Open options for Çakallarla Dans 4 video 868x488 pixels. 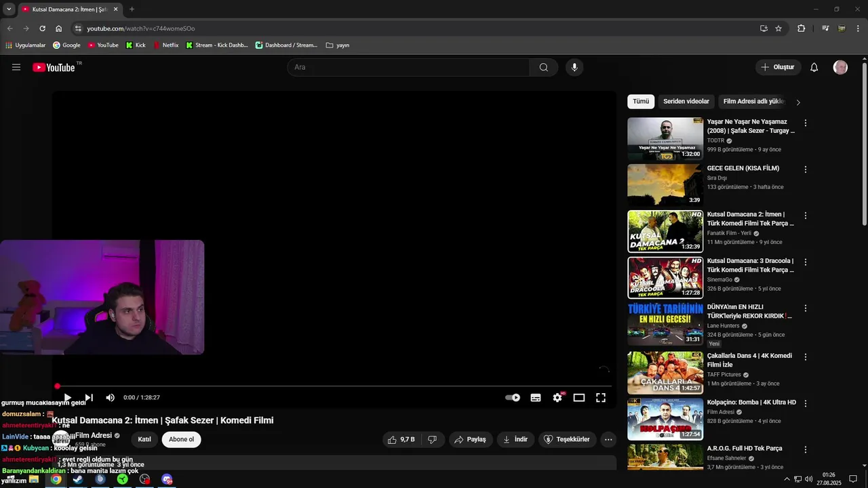click(x=806, y=357)
